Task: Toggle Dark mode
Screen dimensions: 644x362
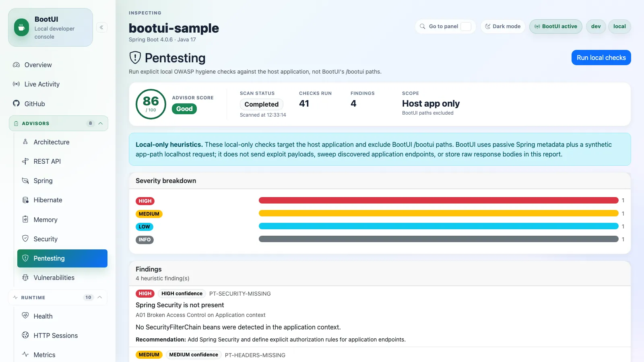Action: tap(503, 27)
